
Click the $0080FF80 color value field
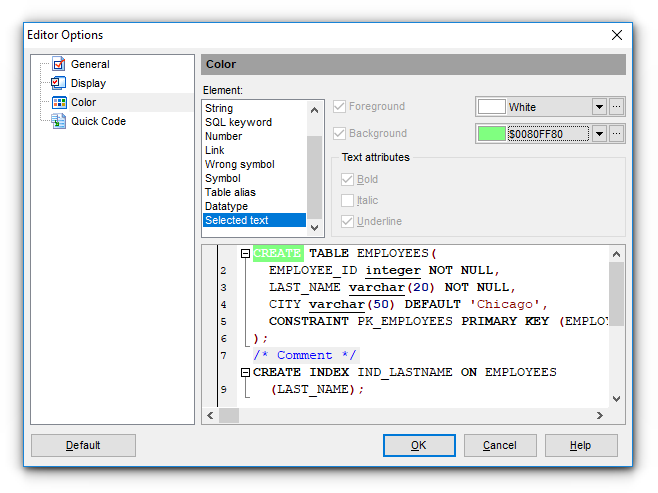pos(548,134)
